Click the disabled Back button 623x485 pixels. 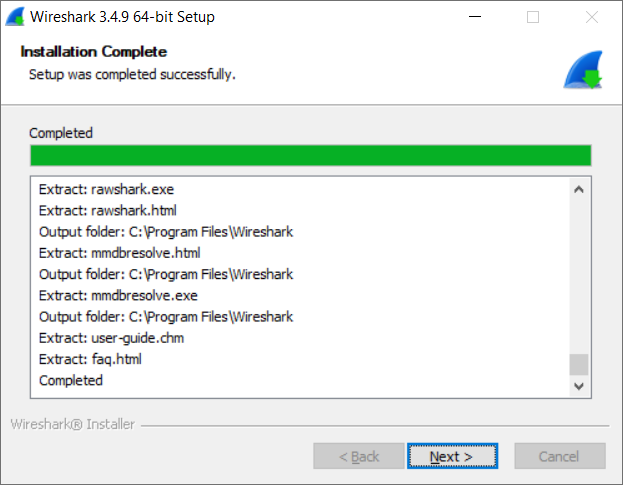click(x=359, y=456)
